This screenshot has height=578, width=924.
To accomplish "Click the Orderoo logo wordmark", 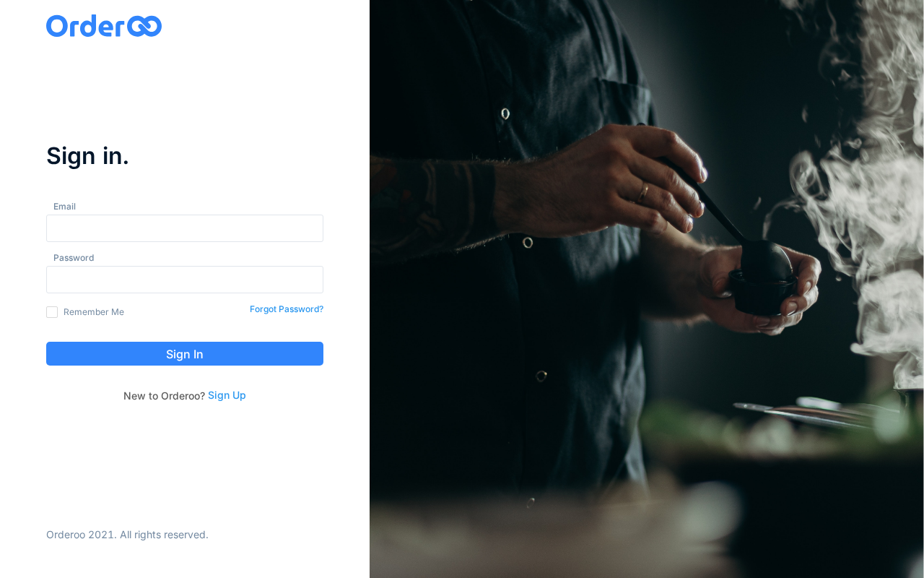I will click(x=104, y=26).
